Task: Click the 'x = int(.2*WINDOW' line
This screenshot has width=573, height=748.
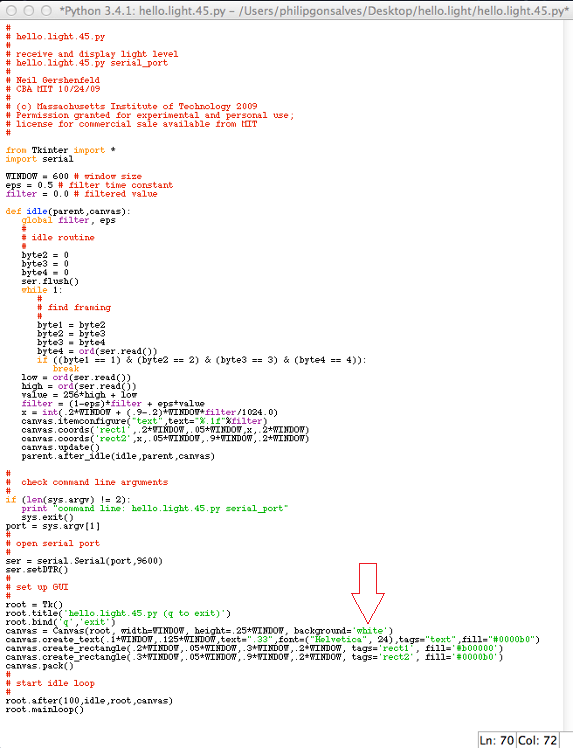Action: [149, 413]
